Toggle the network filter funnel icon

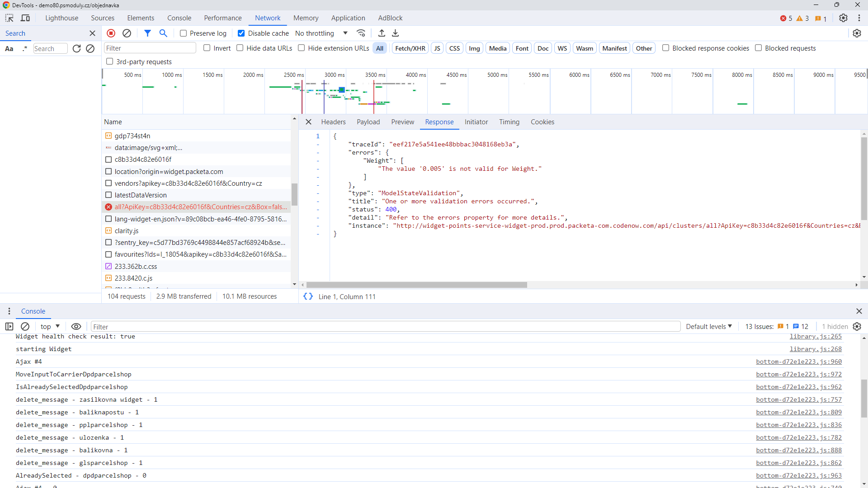pyautogui.click(x=147, y=33)
